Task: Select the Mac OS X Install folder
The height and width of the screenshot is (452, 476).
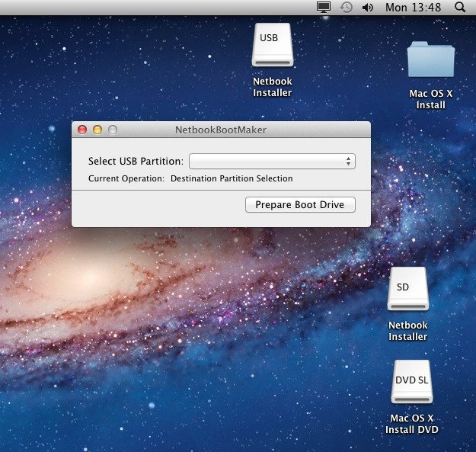Action: [x=430, y=59]
